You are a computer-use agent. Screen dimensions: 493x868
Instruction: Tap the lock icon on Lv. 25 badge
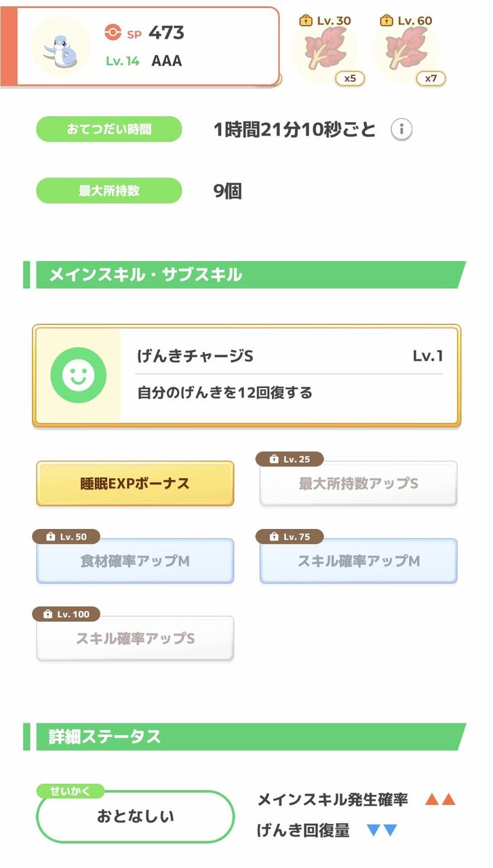tap(273, 460)
